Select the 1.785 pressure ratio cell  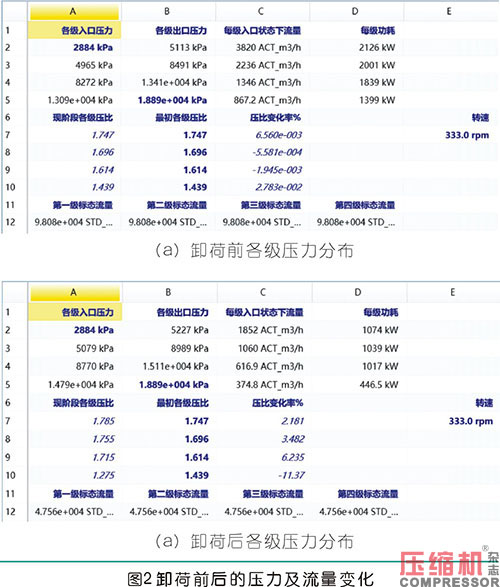click(75, 421)
